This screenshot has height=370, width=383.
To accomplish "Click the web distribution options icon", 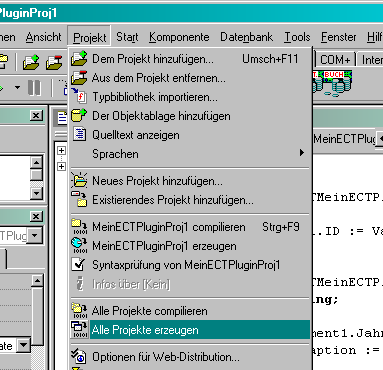I will click(79, 357).
